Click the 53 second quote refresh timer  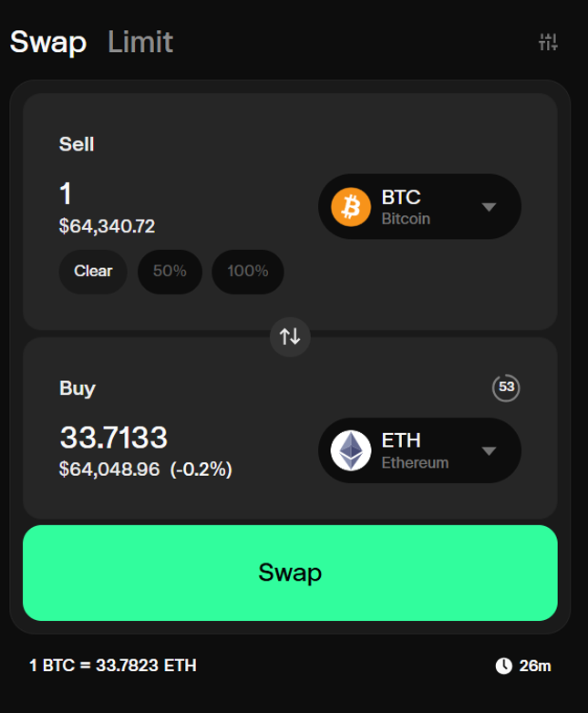(x=506, y=387)
